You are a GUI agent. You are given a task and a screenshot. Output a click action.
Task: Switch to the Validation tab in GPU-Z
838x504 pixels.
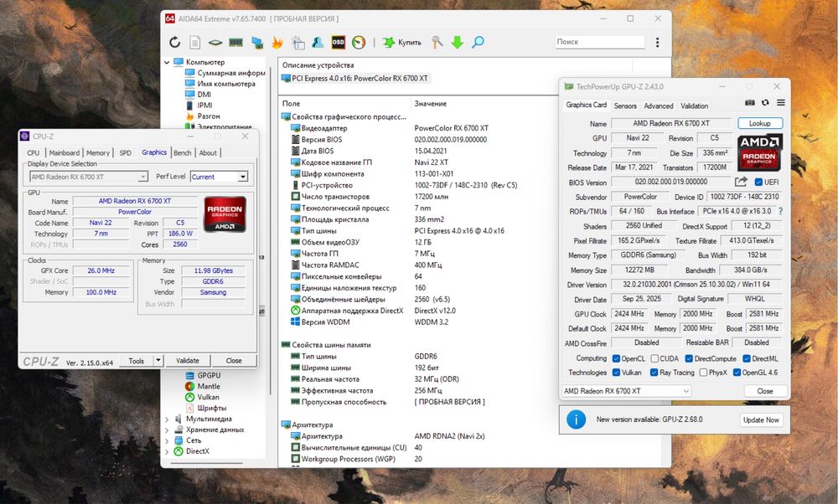pyautogui.click(x=694, y=105)
